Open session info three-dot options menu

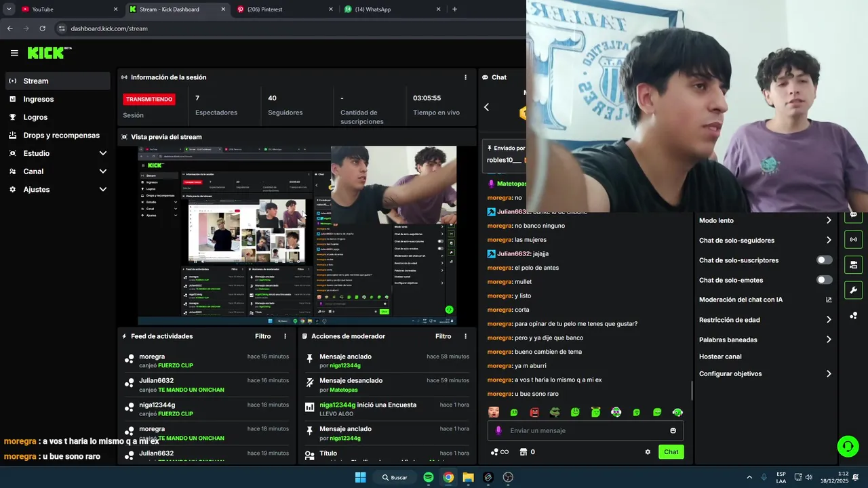tap(465, 77)
